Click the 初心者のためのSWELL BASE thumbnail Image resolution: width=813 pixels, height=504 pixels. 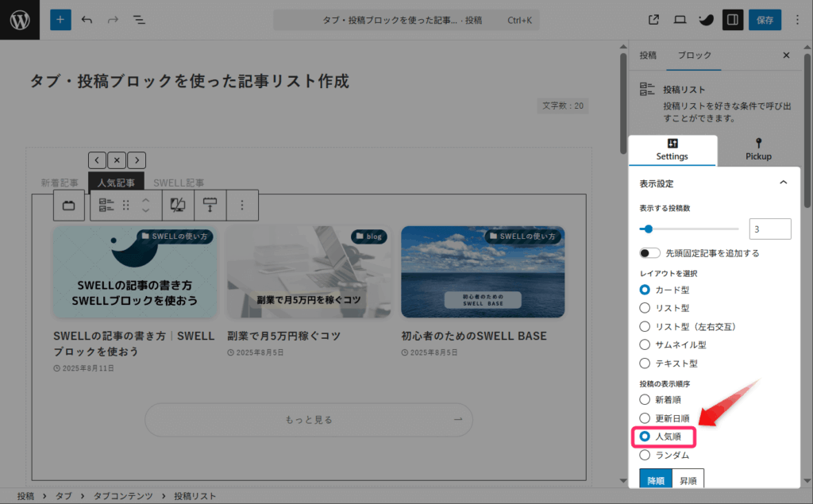pos(483,271)
